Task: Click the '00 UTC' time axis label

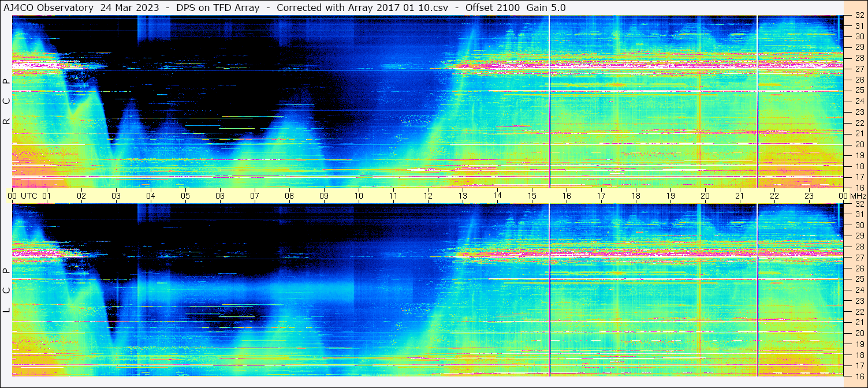Action: tap(22, 196)
